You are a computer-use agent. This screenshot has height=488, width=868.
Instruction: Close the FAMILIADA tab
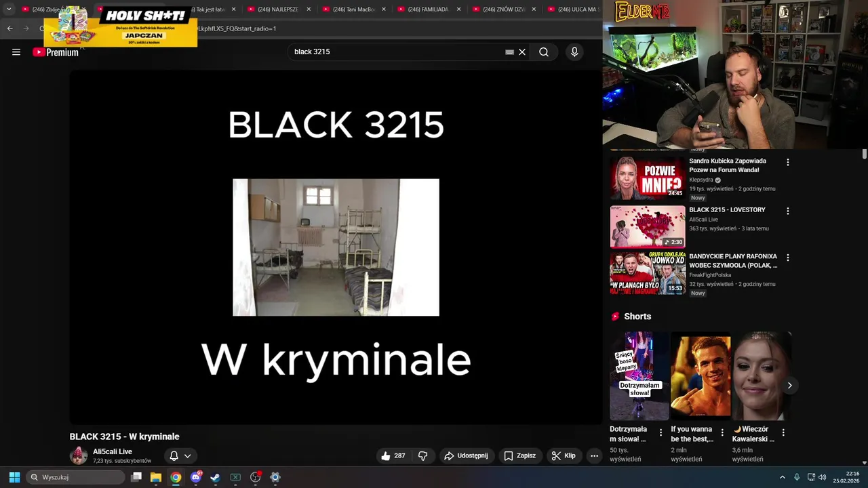click(459, 9)
